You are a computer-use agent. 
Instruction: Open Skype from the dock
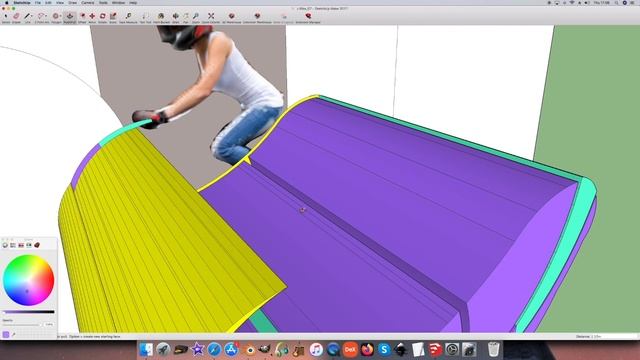coord(384,350)
